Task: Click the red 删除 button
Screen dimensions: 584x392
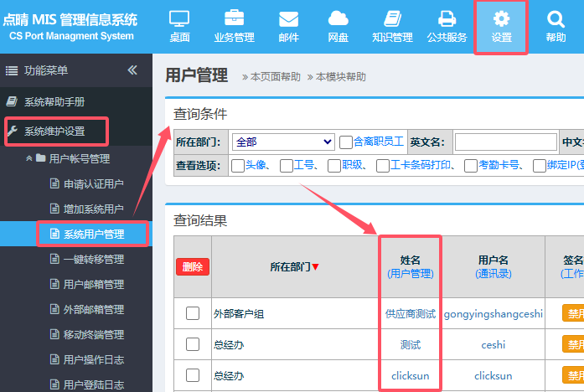Action: (x=192, y=267)
